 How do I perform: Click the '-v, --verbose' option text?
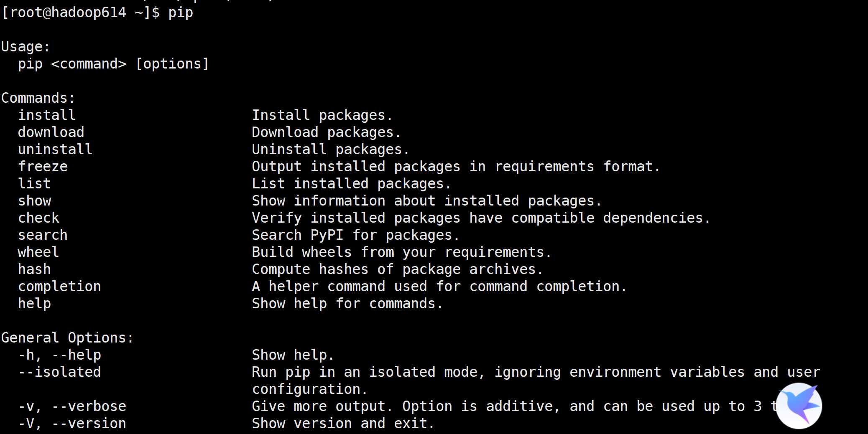tap(72, 406)
